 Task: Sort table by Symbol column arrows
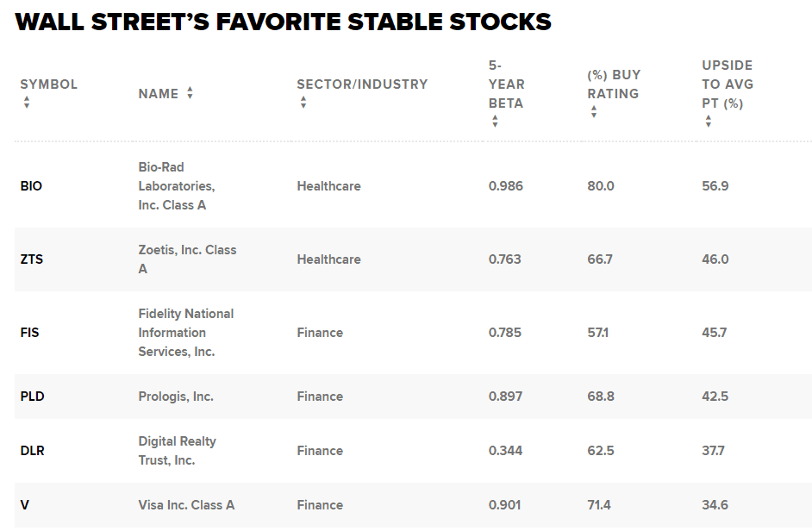pos(27,103)
